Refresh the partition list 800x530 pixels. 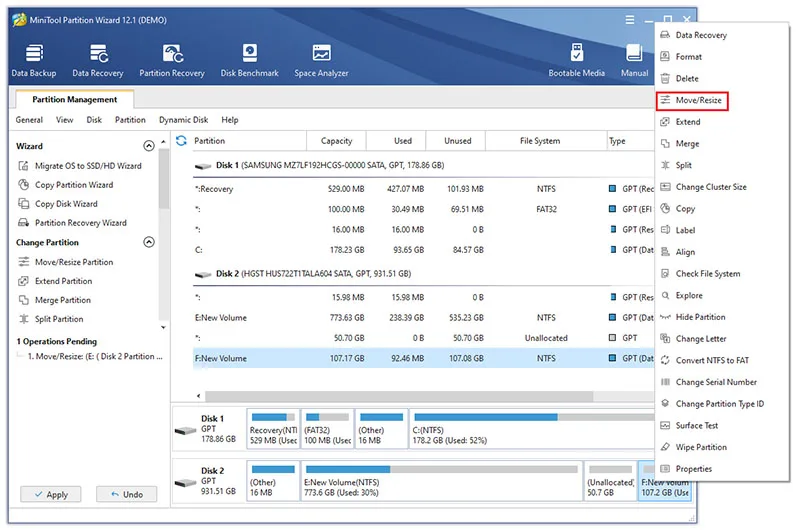(181, 140)
